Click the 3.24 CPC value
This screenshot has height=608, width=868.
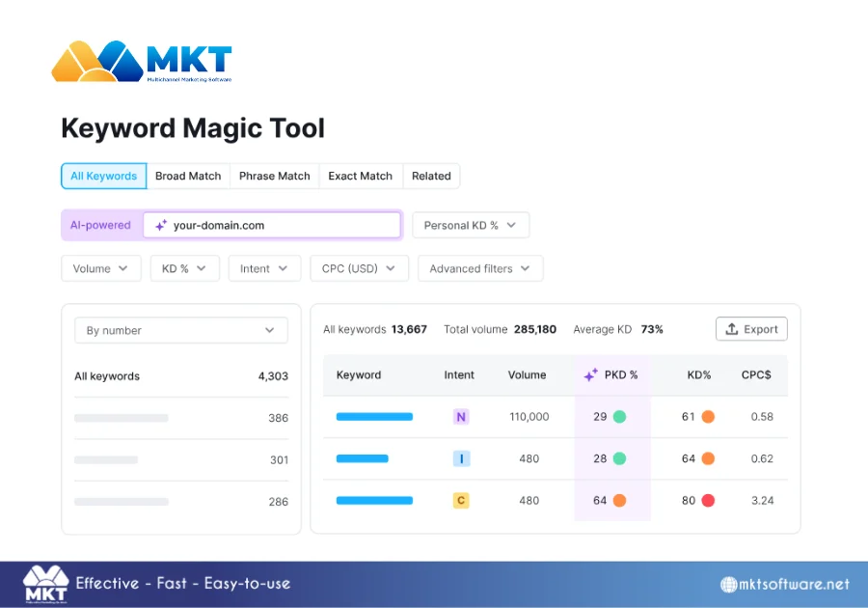click(x=762, y=501)
